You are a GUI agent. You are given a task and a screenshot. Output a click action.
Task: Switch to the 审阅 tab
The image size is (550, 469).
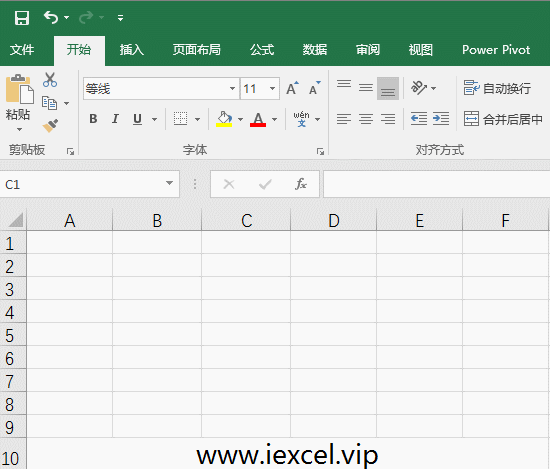coord(368,50)
